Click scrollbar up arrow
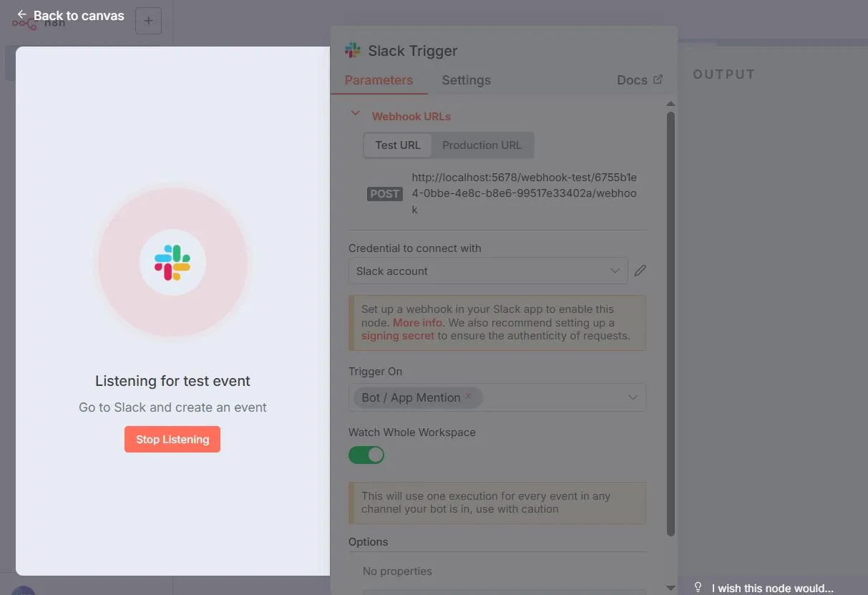Viewport: 868px width, 595px height. point(670,105)
